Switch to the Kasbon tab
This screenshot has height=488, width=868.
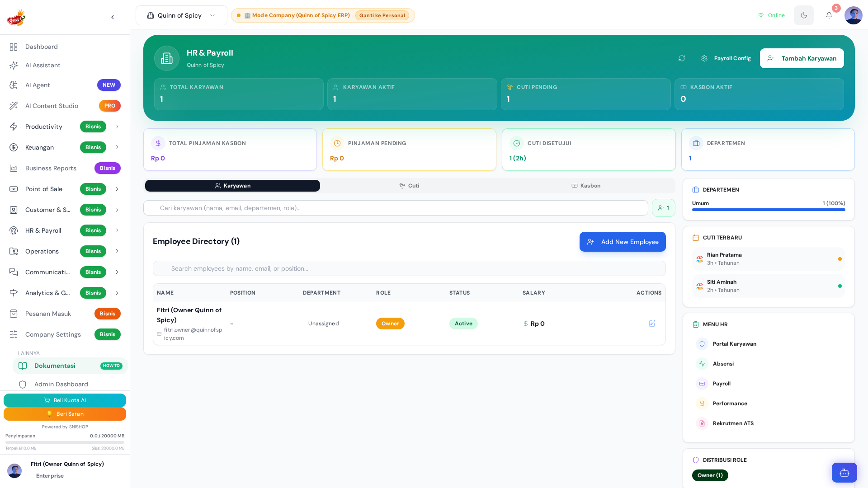coord(586,186)
